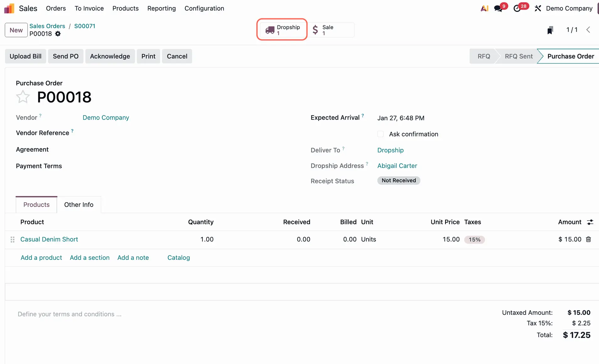Click the favorite star next to P00018
The height and width of the screenshot is (364, 599).
(x=23, y=97)
